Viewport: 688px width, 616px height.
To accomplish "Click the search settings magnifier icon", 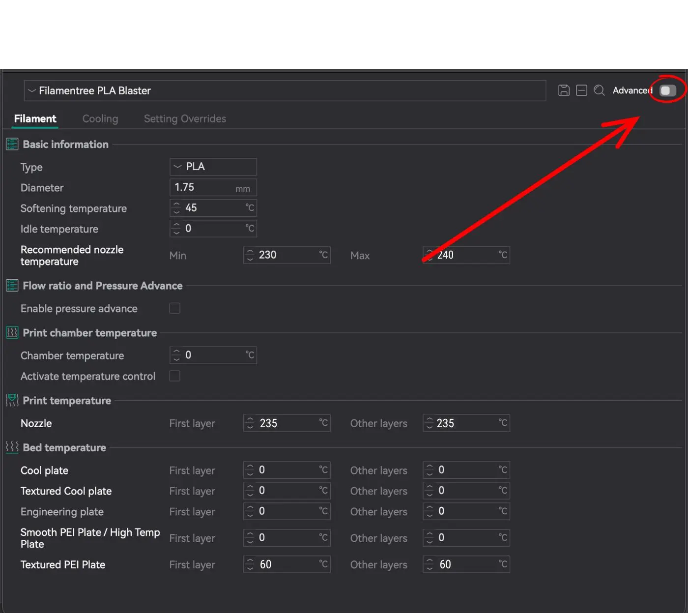I will point(599,90).
